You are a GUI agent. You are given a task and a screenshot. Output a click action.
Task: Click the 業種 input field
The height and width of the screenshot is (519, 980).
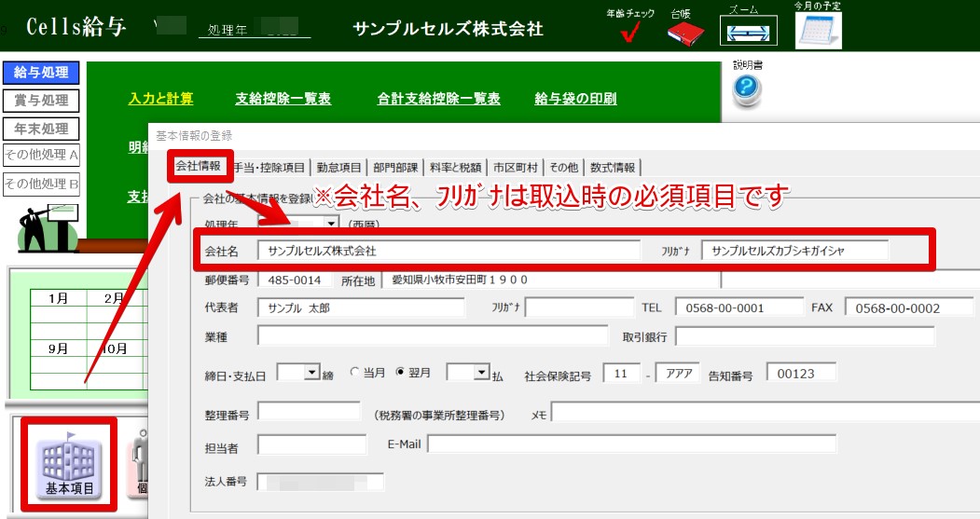coord(433,336)
